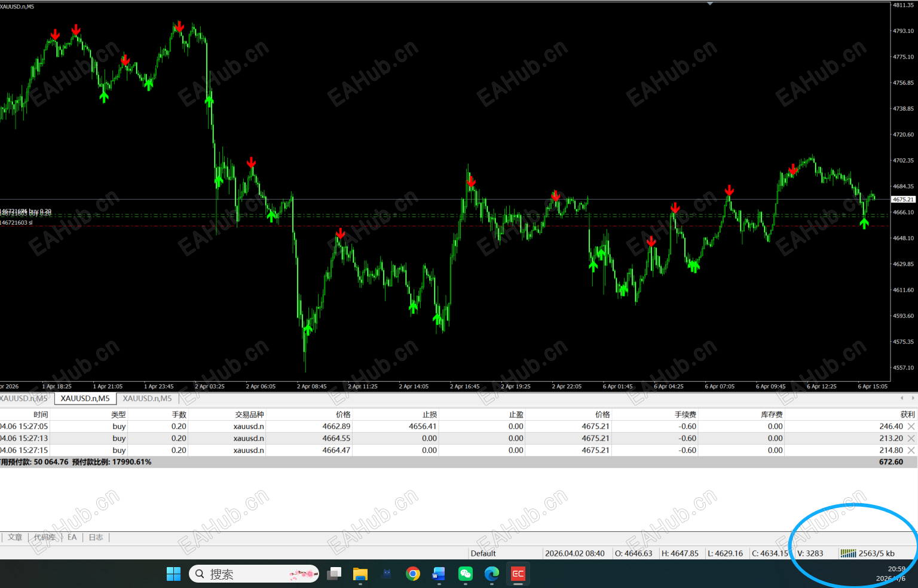Click the open price 4664.47 cell
Viewport: 918px width, 588px height.
click(x=336, y=450)
